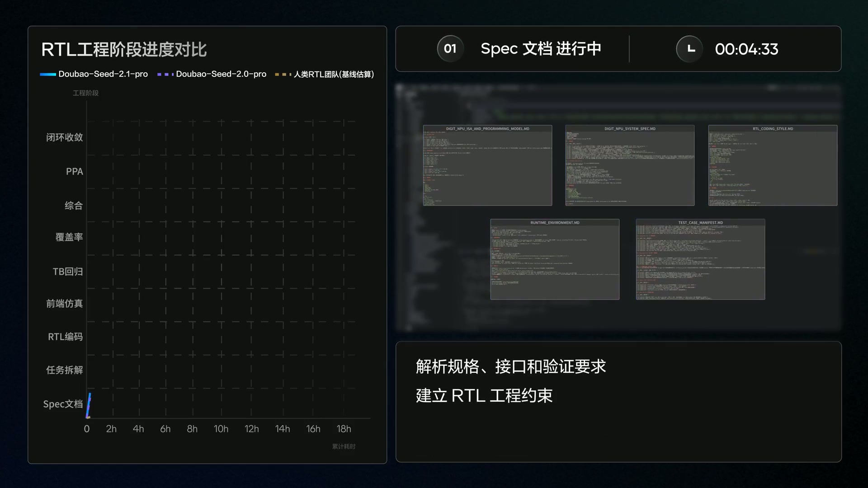This screenshot has width=868, height=488.
Task: Open RUNTIME_ENVIRONMENT.MD document thumbnail
Action: [x=555, y=259]
